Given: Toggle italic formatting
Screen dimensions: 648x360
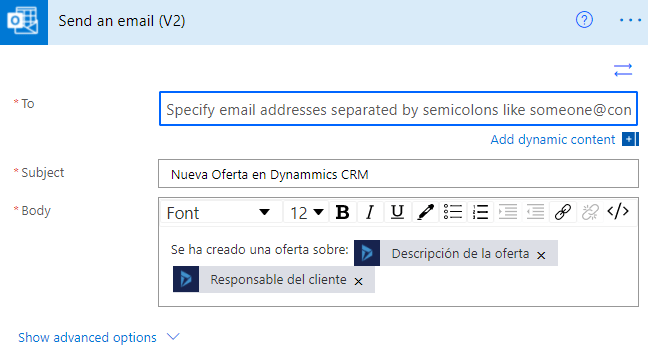Looking at the screenshot, I should (x=370, y=212).
